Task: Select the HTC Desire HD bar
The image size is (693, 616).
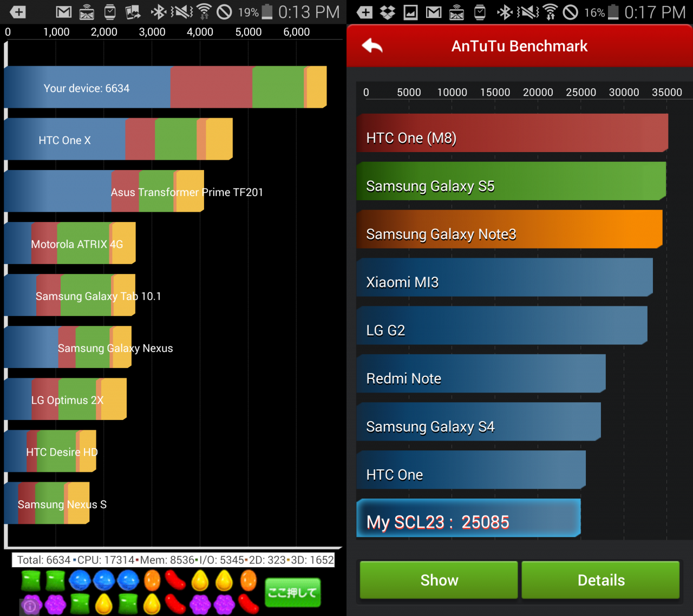Action: point(50,451)
